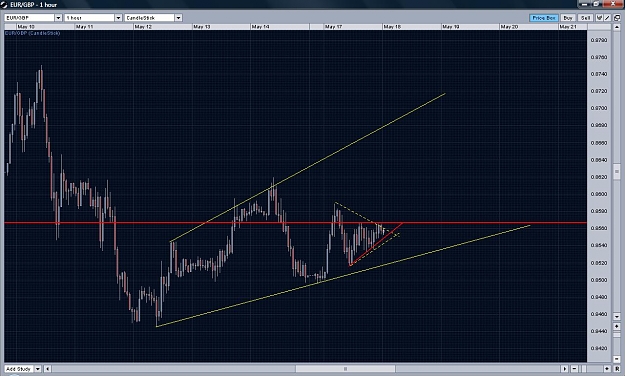Restore down the chart window

pos(597,4)
